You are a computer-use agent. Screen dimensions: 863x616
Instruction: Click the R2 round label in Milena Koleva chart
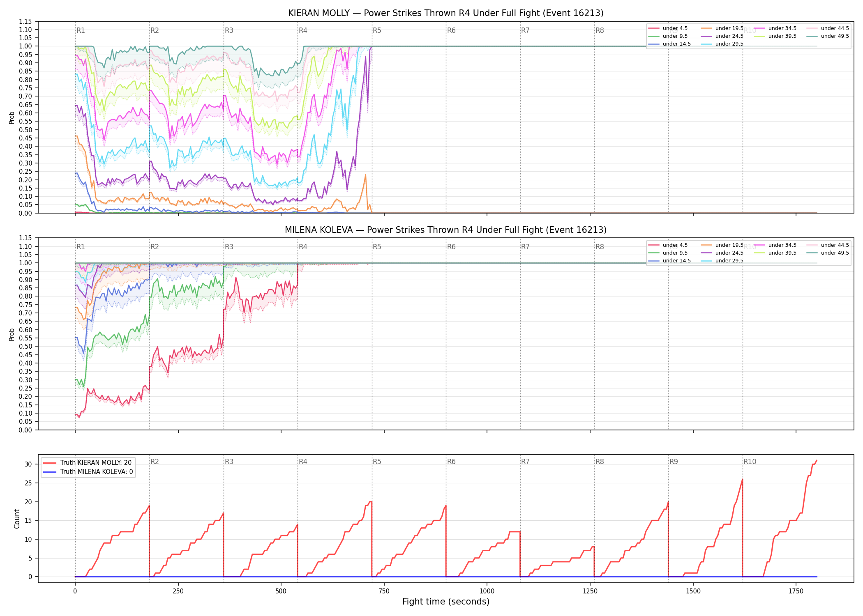[x=155, y=247]
